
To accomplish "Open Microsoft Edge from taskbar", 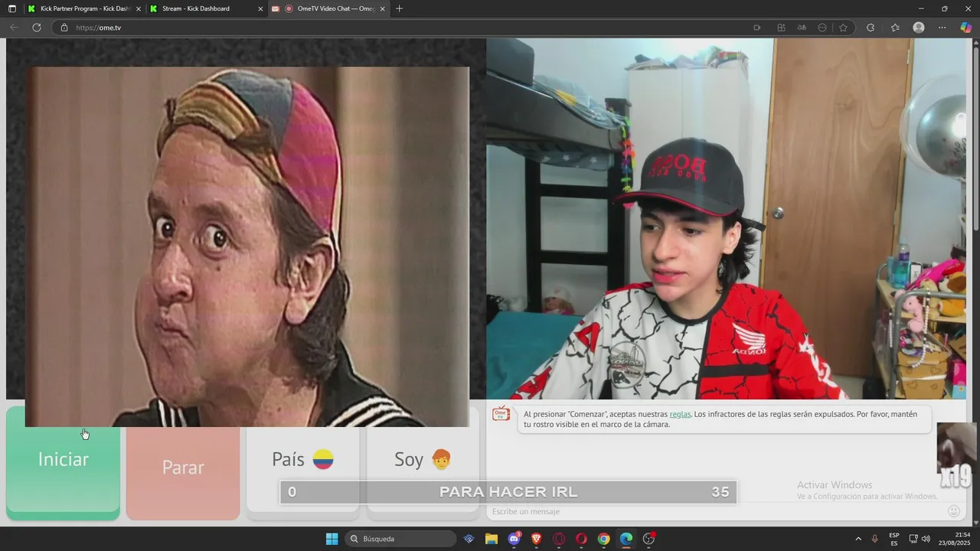I will (x=626, y=539).
